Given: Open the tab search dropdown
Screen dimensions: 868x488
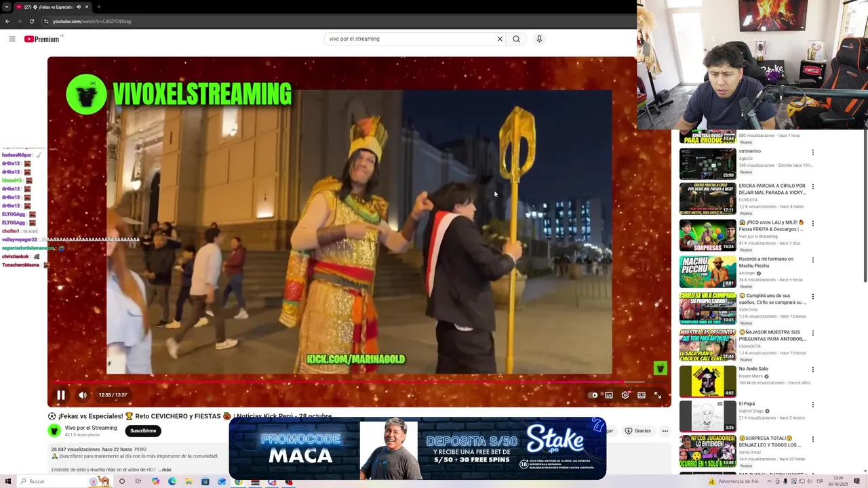Looking at the screenshot, I should [x=7, y=7].
